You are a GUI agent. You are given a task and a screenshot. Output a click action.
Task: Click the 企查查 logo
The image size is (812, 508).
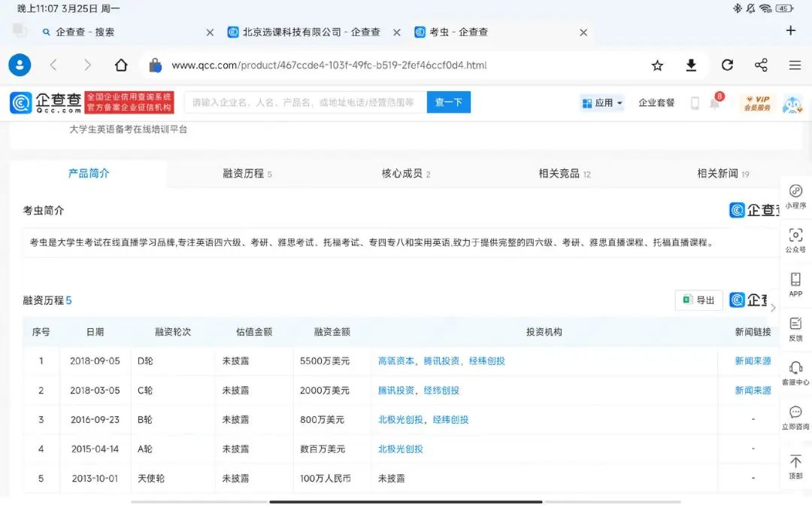46,102
